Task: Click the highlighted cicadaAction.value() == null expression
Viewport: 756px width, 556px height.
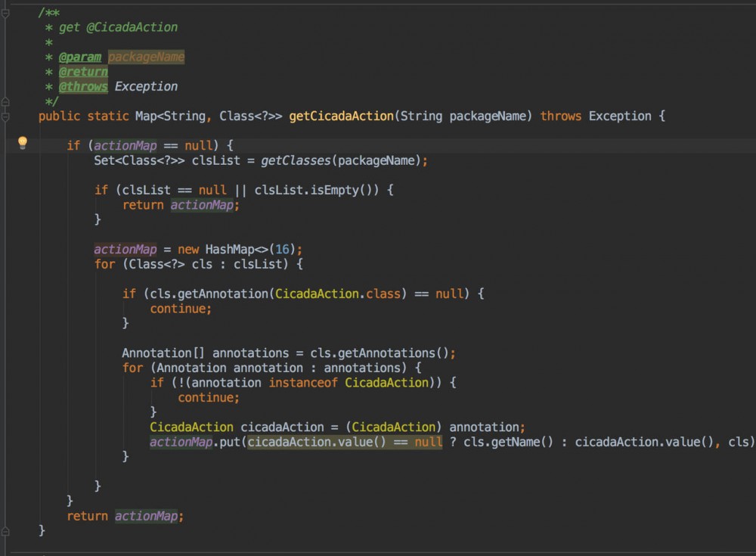Action: [x=345, y=442]
